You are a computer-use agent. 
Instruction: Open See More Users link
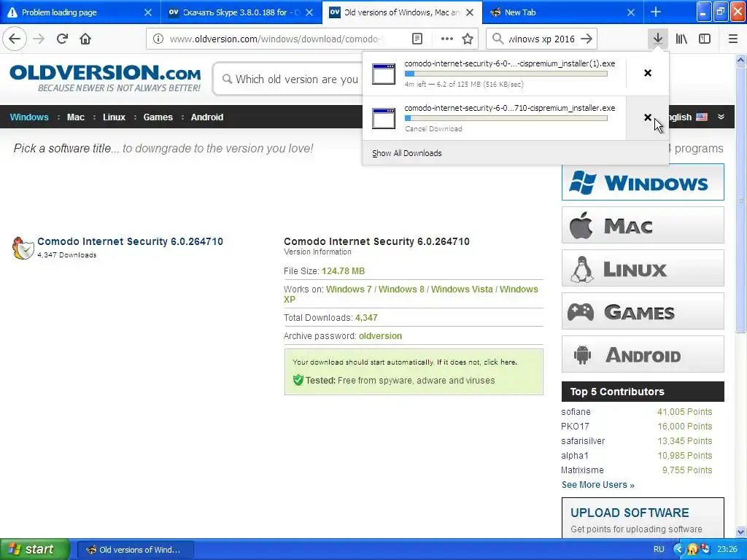tap(598, 485)
